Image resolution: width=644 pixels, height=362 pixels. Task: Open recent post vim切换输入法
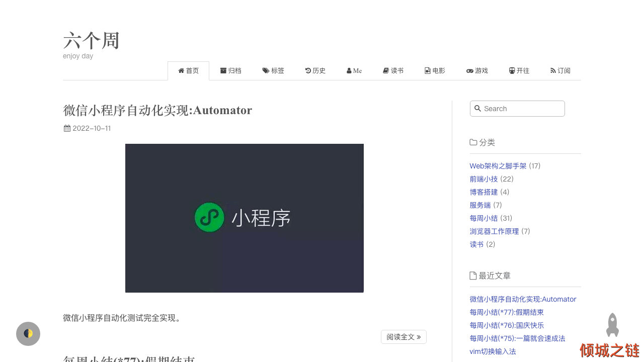(493, 351)
